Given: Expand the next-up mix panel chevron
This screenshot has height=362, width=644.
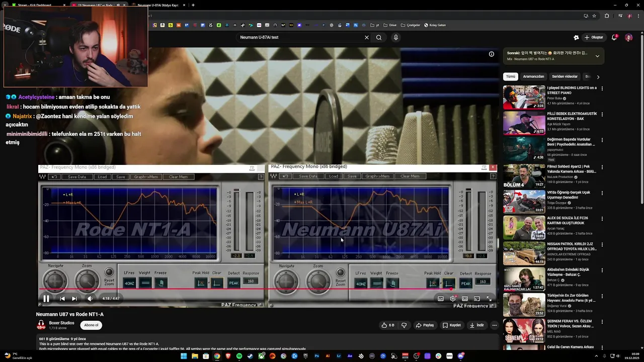Looking at the screenshot, I should point(597,56).
